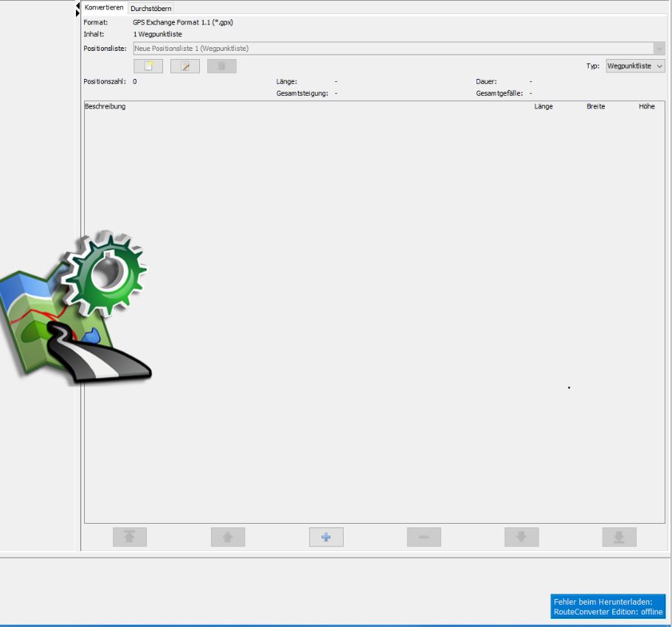This screenshot has width=672, height=627.
Task: Sort by the Höhe column header
Action: (x=646, y=107)
